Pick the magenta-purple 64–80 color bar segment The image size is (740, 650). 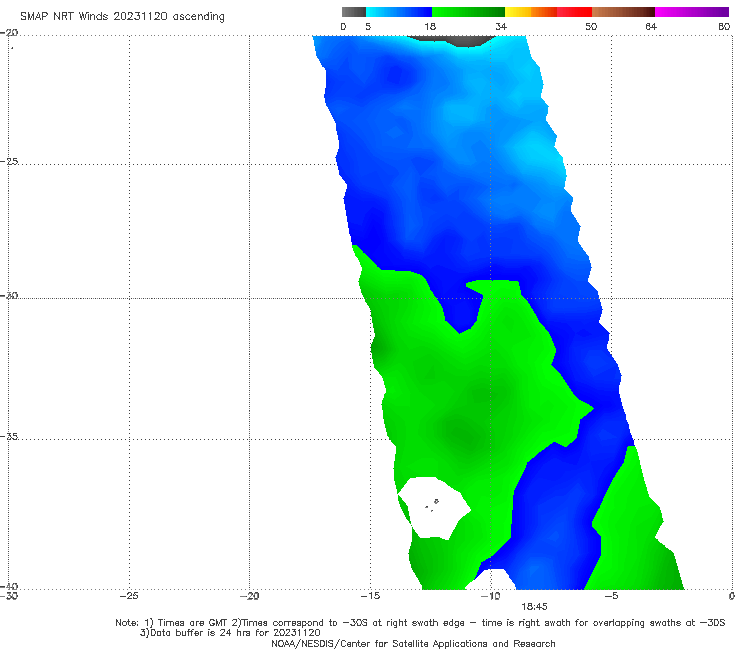point(692,12)
